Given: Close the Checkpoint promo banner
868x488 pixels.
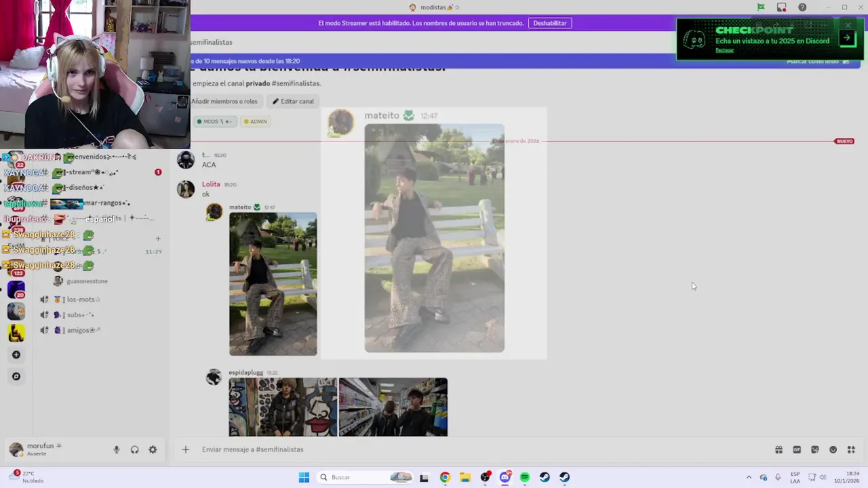Looking at the screenshot, I should (x=848, y=25).
